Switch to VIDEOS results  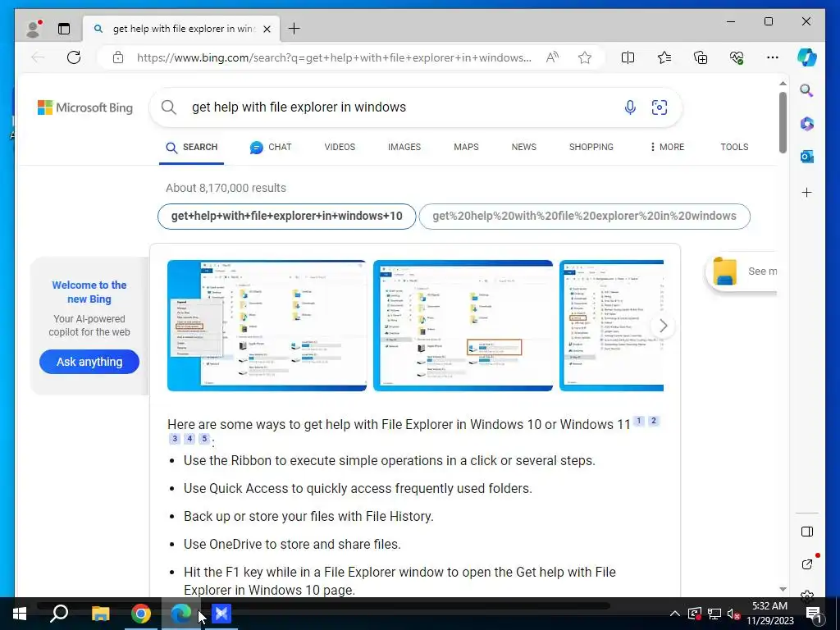click(x=340, y=147)
